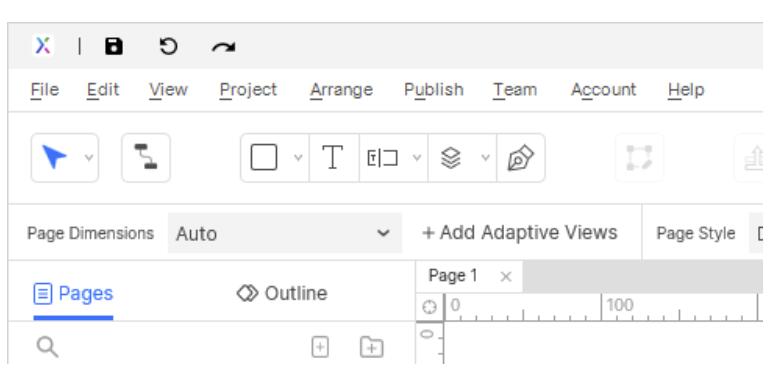
Task: Activate the Connector tool
Action: tap(146, 157)
